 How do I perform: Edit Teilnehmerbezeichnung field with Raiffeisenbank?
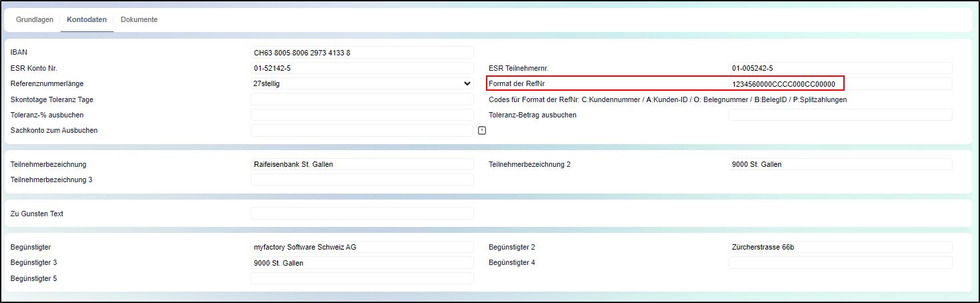[362, 164]
